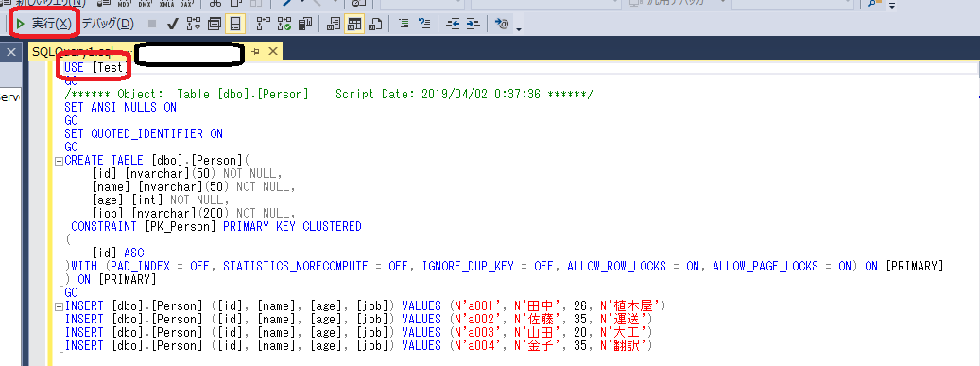The image size is (980, 366).
Task: Select results to text output
Action: pyautogui.click(x=334, y=24)
